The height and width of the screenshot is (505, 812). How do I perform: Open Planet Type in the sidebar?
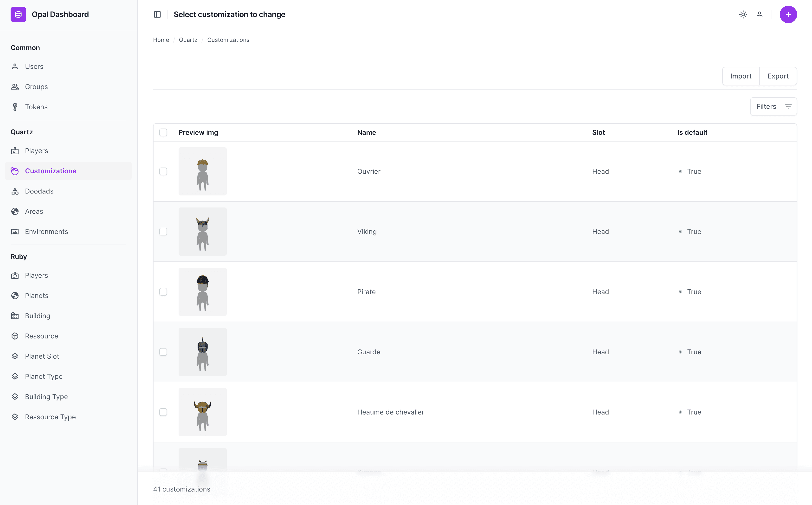pyautogui.click(x=44, y=376)
